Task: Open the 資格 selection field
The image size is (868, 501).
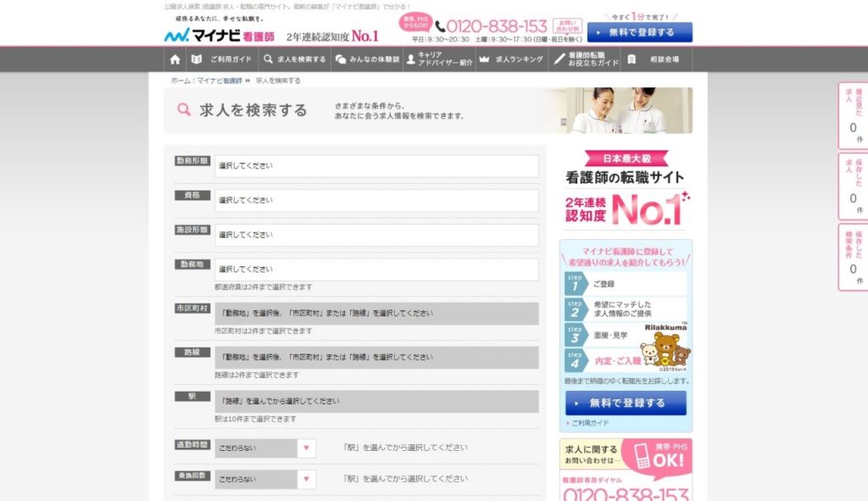Action: [x=376, y=201]
